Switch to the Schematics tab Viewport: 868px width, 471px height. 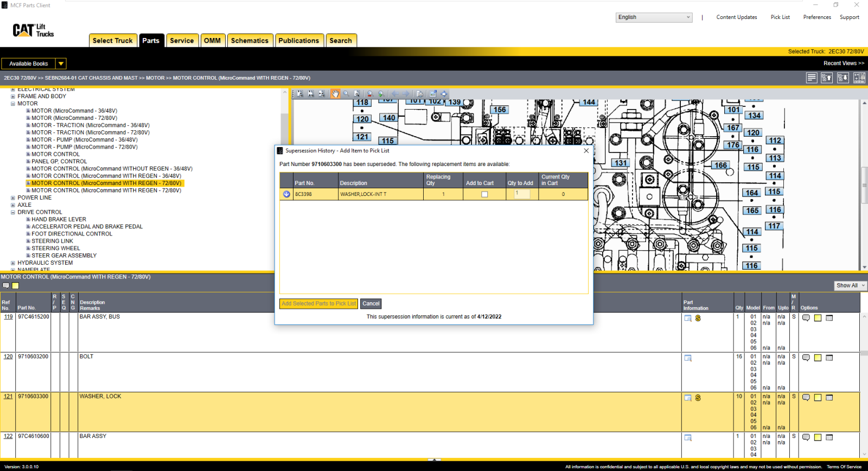pyautogui.click(x=250, y=41)
